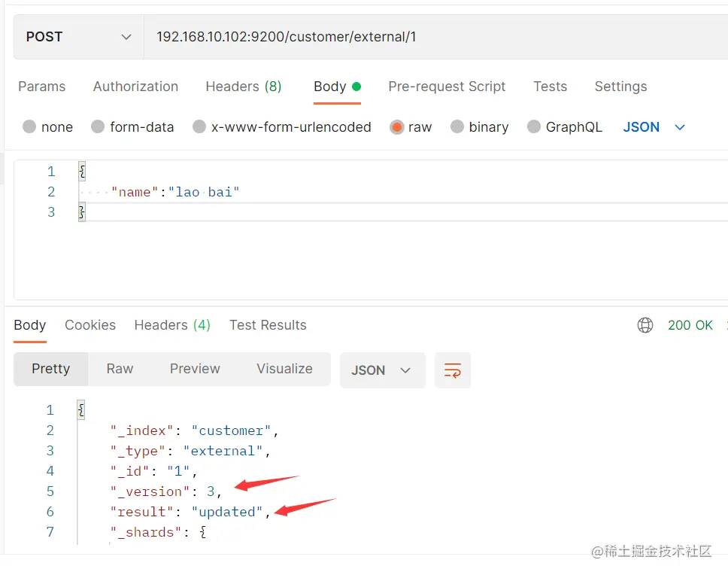This screenshot has height=575, width=728.
Task: Switch response view to Pretty
Action: tap(50, 369)
